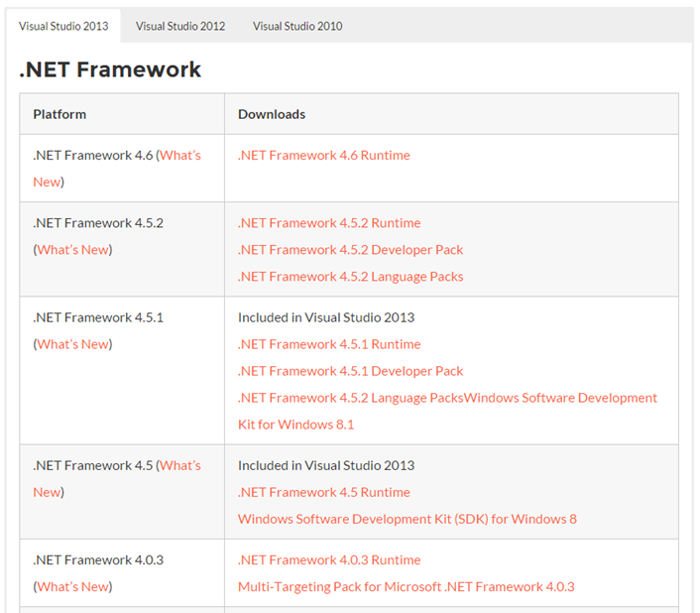Download .NET Framework 4.0.3 Runtime

(329, 559)
